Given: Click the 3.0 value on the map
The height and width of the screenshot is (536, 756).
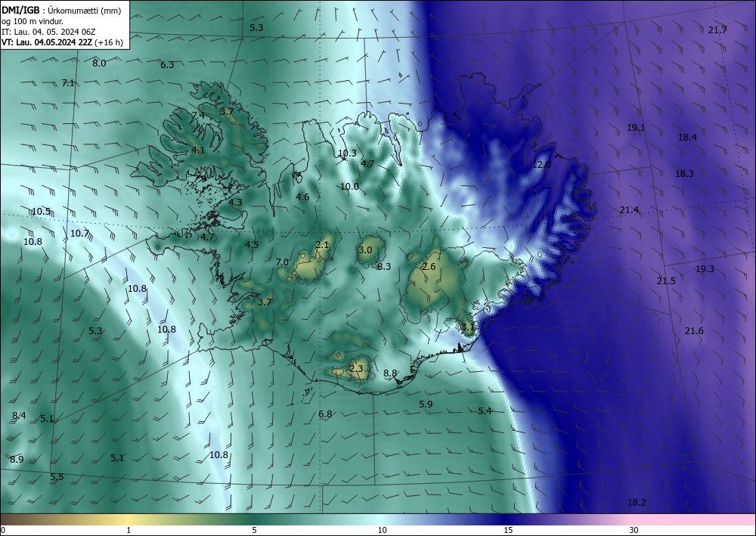Looking at the screenshot, I should (365, 249).
